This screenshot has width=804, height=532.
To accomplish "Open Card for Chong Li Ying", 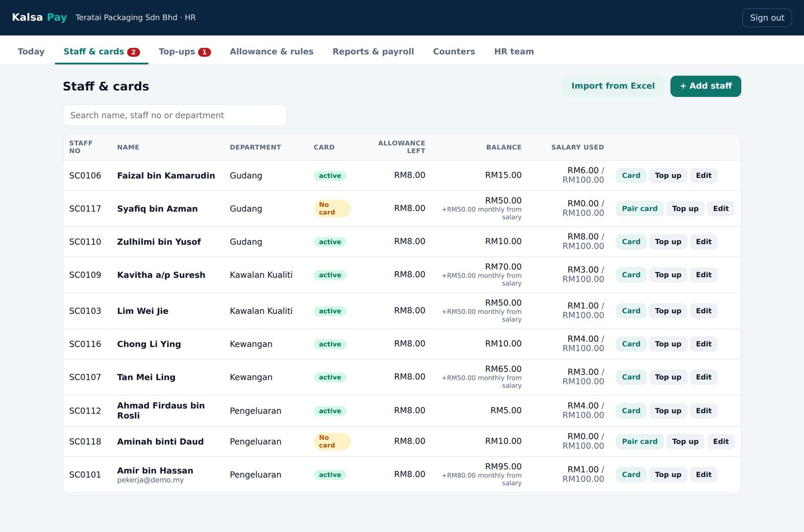I will pyautogui.click(x=631, y=344).
